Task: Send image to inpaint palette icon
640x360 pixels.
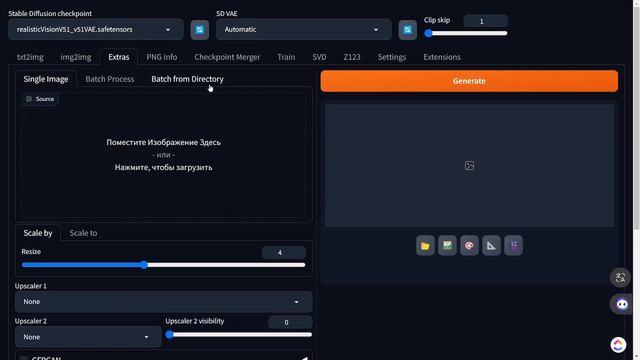Action: tap(469, 246)
